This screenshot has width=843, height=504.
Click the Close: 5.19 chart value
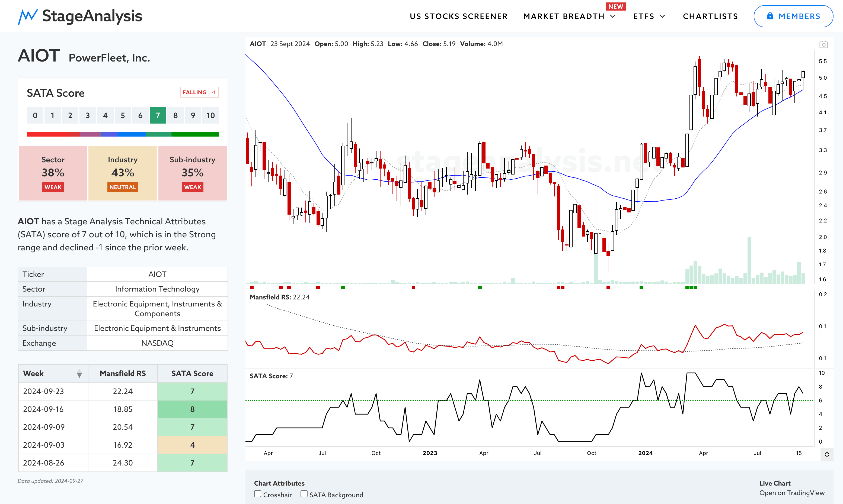(x=439, y=44)
